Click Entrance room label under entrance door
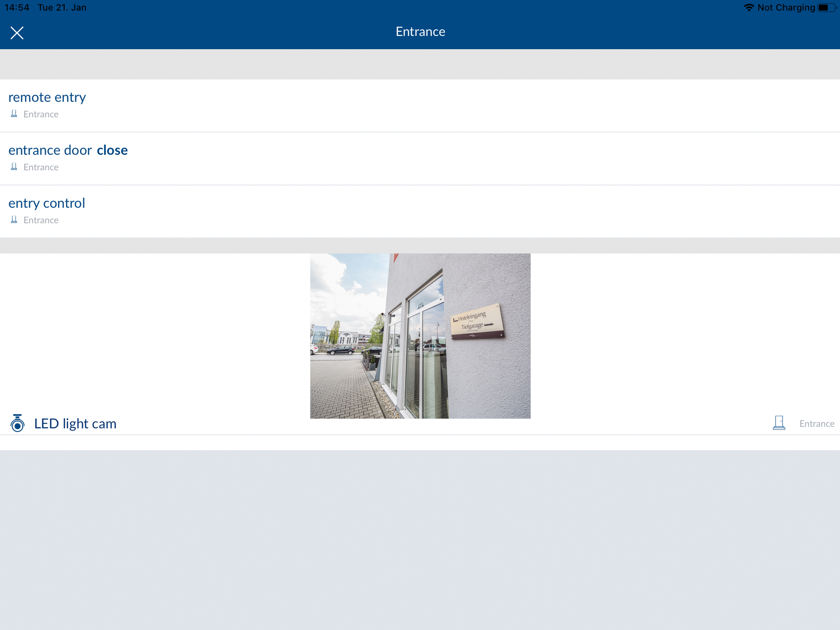Viewport: 840px width, 630px height. tap(41, 167)
